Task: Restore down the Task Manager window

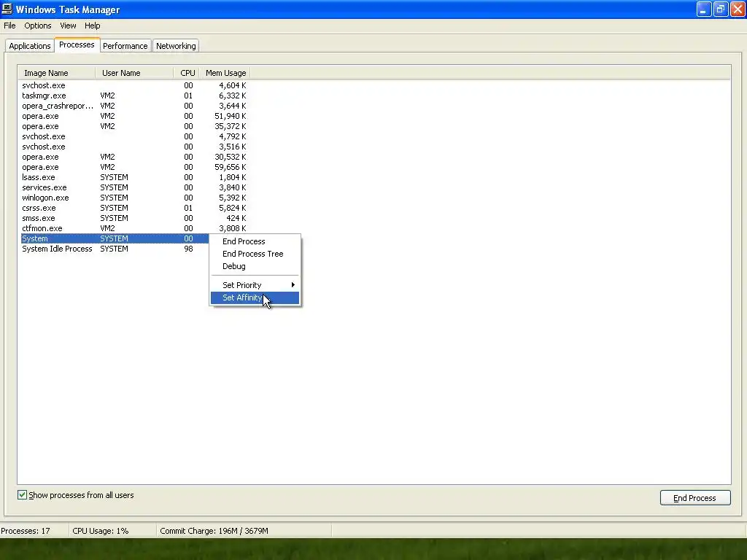Action: [720, 9]
